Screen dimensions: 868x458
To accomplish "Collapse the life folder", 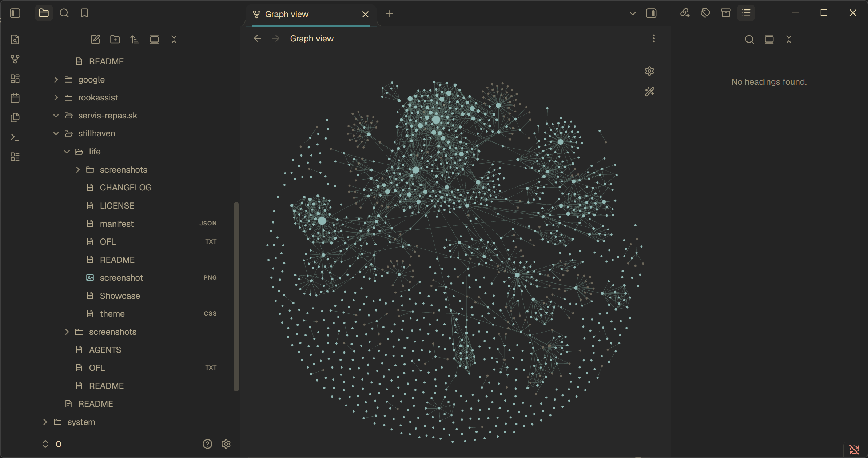I will (x=67, y=152).
